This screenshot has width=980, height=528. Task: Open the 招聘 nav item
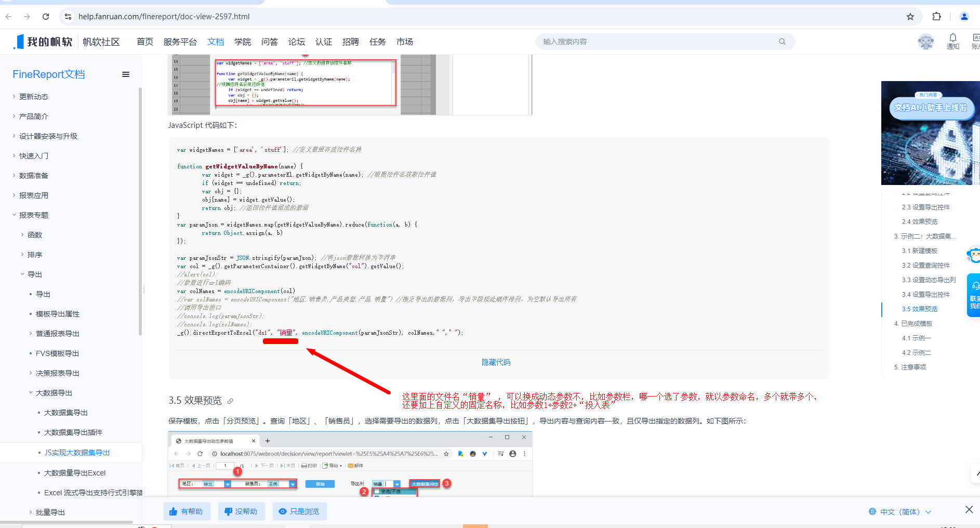(x=351, y=42)
